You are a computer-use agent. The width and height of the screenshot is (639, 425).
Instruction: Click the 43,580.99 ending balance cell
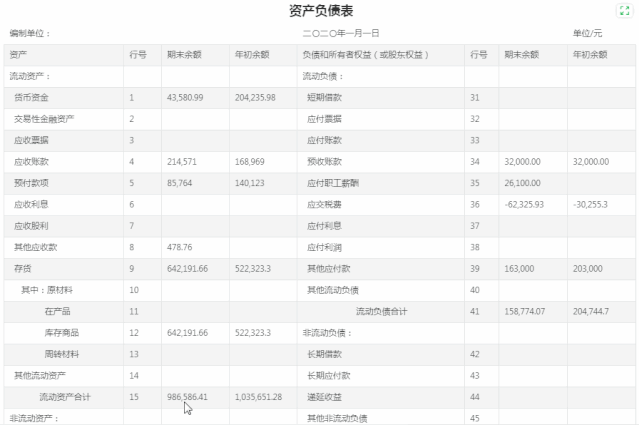(185, 97)
